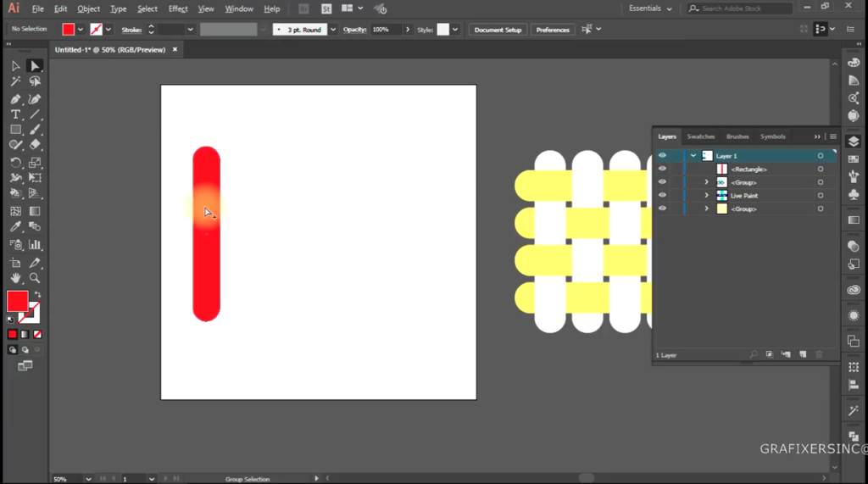This screenshot has height=484, width=868.
Task: Expand the last Group sublayer
Action: tap(706, 209)
